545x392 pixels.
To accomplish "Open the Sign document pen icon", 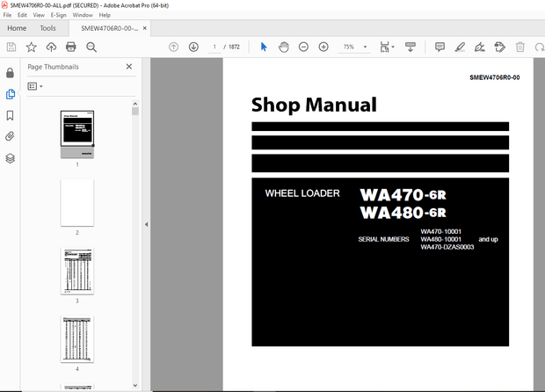I will 480,47.
